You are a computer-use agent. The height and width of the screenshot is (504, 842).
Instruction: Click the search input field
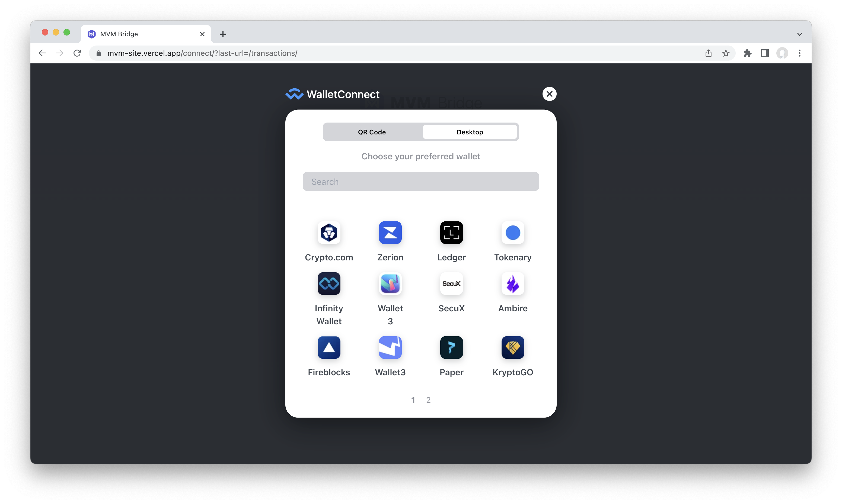[420, 182]
